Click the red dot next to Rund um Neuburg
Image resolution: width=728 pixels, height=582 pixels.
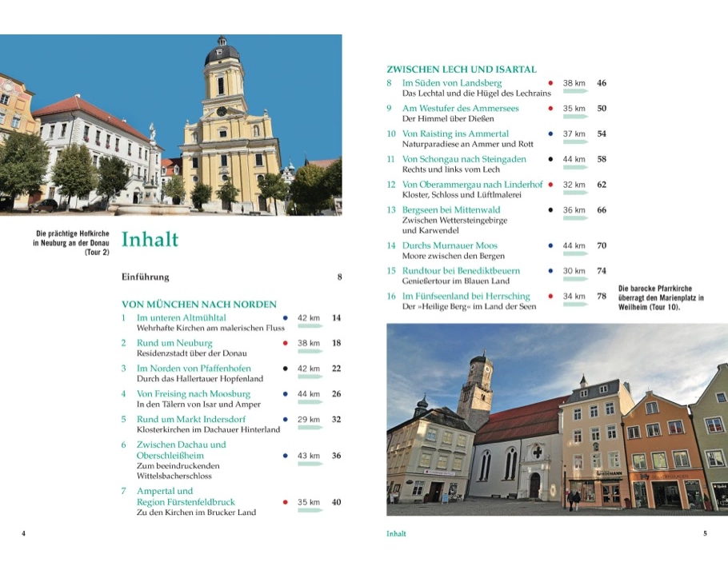point(285,343)
